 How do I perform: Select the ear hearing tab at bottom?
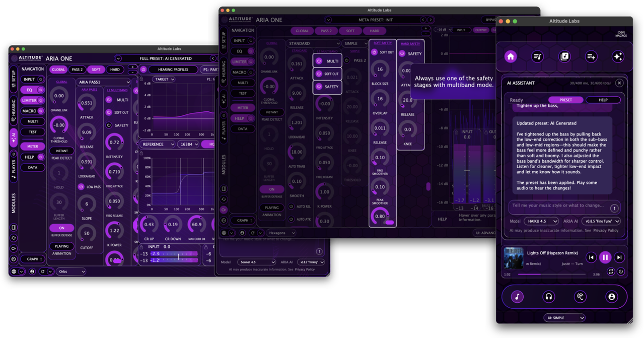point(580,297)
